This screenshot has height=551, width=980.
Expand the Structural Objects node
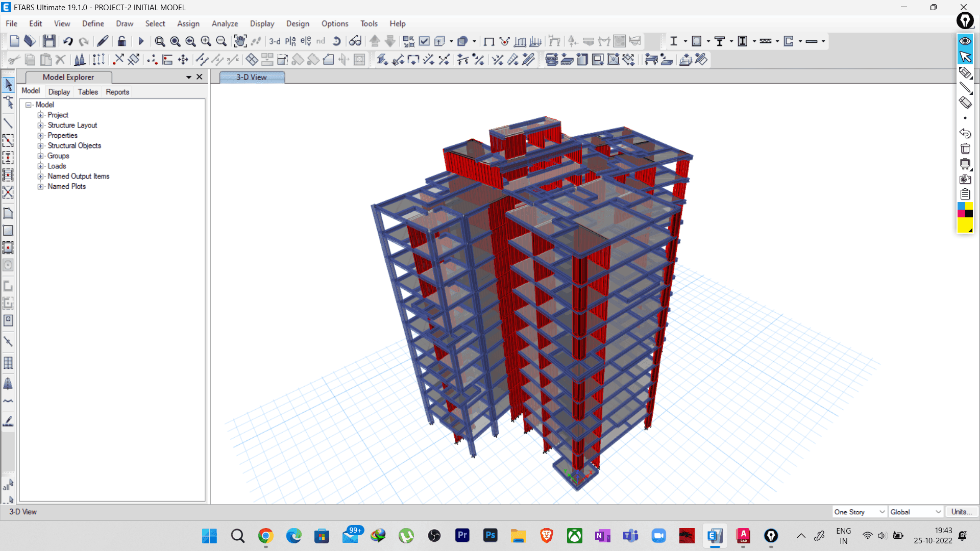click(x=40, y=145)
